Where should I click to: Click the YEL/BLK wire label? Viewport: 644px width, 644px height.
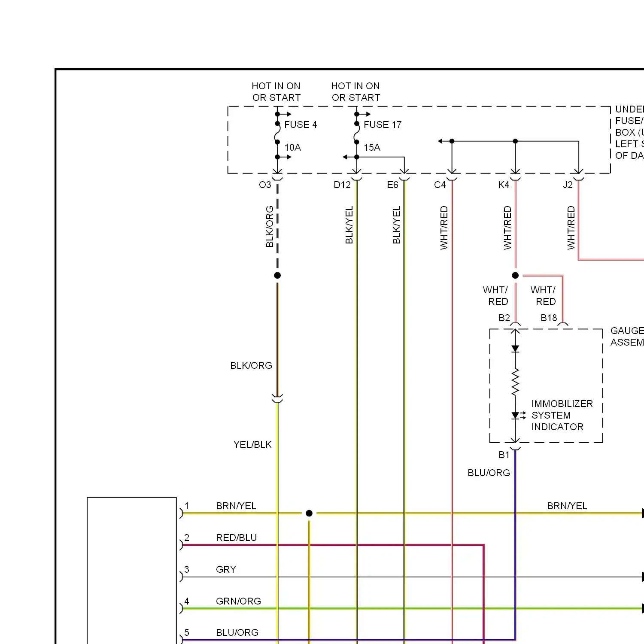click(x=252, y=445)
